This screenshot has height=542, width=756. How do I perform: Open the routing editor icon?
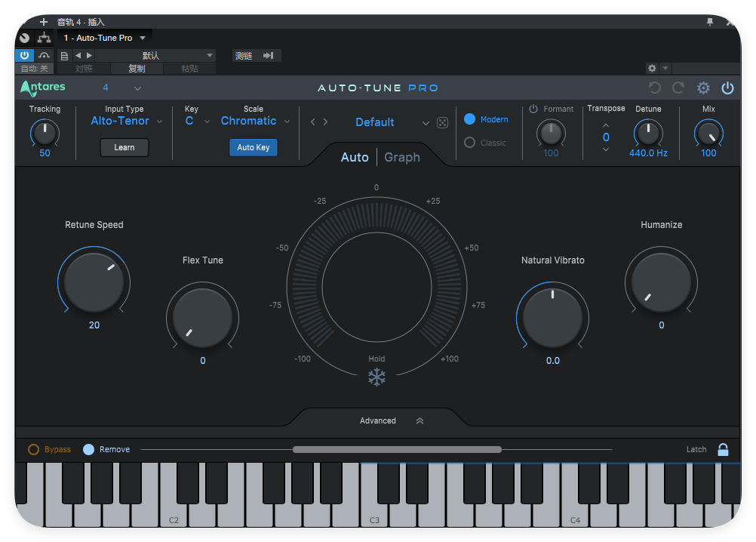44,38
